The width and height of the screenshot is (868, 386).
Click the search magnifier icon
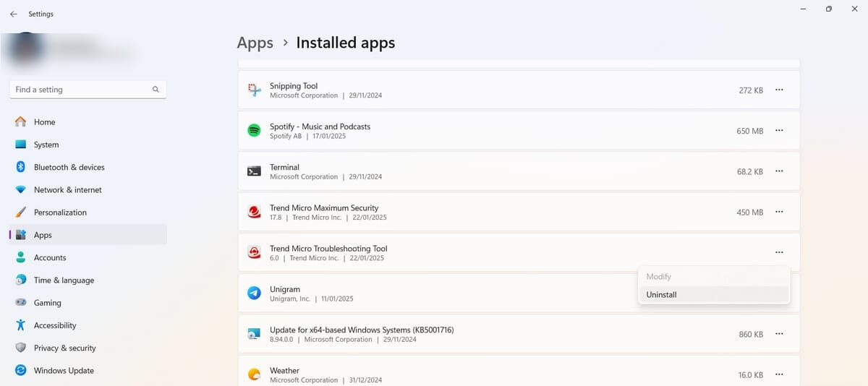(156, 90)
